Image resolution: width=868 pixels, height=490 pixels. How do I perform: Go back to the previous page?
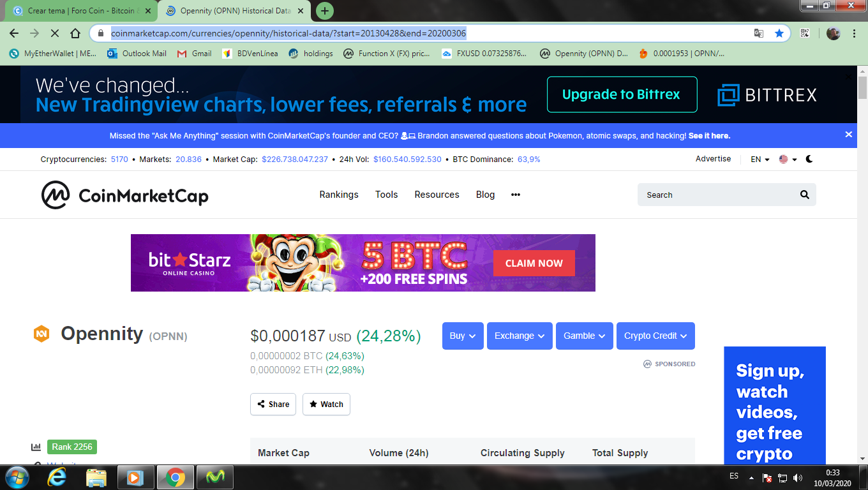click(14, 33)
